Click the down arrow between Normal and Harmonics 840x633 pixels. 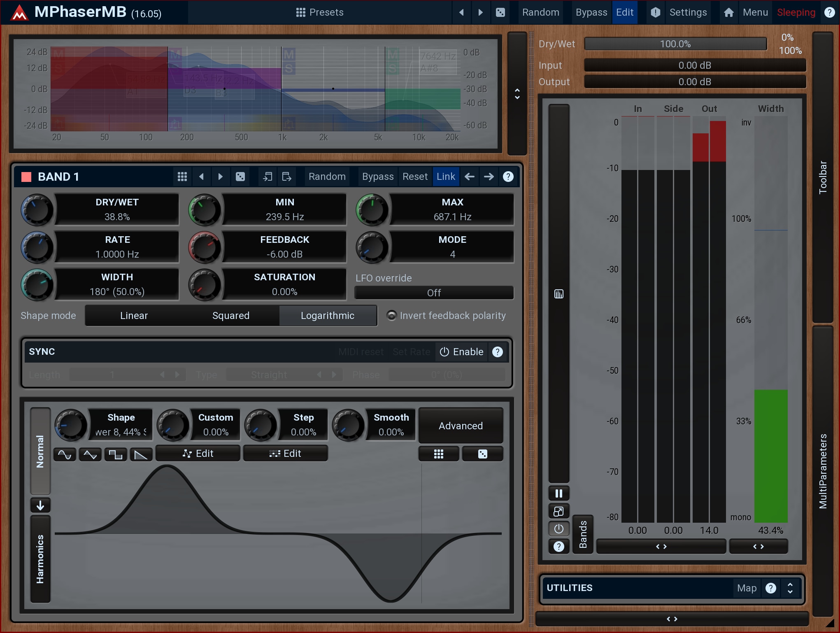click(40, 505)
